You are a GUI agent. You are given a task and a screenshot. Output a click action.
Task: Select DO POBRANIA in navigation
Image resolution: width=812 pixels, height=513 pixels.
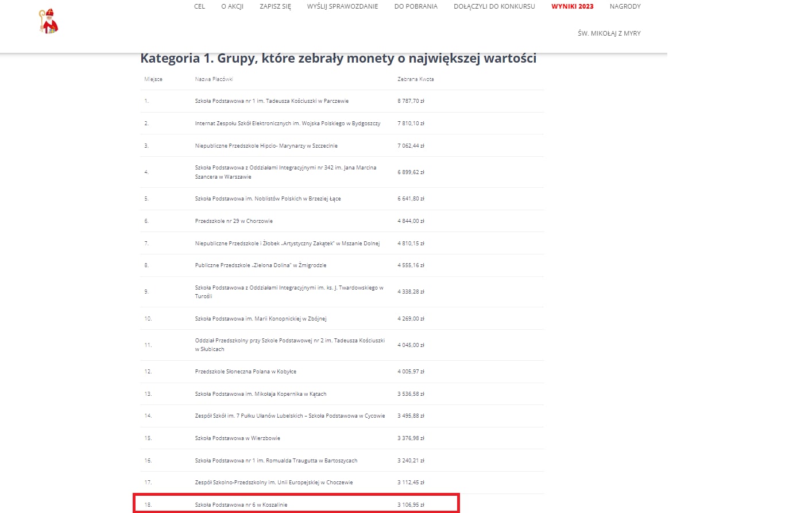[416, 6]
